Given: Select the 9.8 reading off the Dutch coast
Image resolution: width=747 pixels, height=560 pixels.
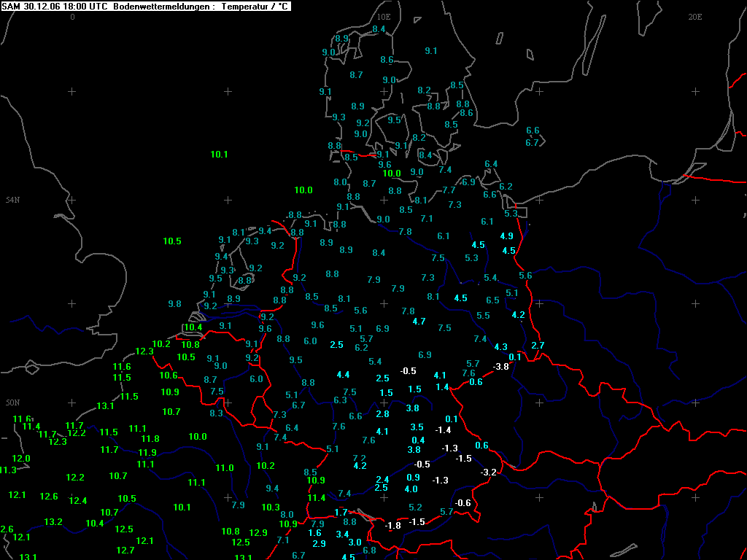Looking at the screenshot, I should [x=175, y=304].
